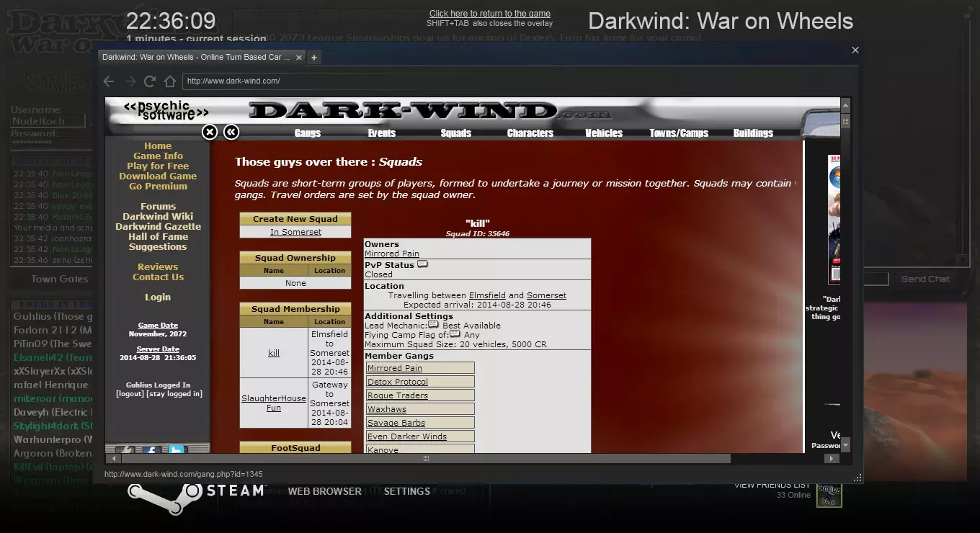Click the horizontal scrollbar right arrow
Screen dimensions: 980x533
tap(832, 458)
